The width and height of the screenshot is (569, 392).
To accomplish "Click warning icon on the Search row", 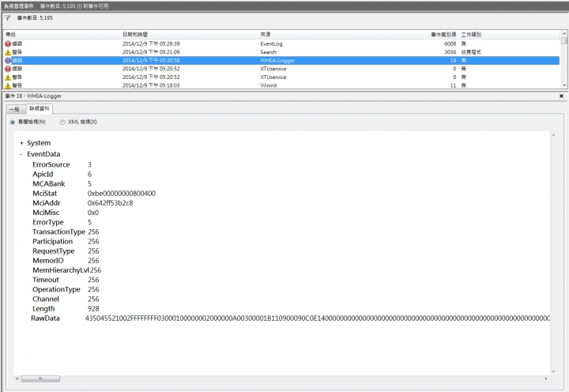I will (x=8, y=51).
